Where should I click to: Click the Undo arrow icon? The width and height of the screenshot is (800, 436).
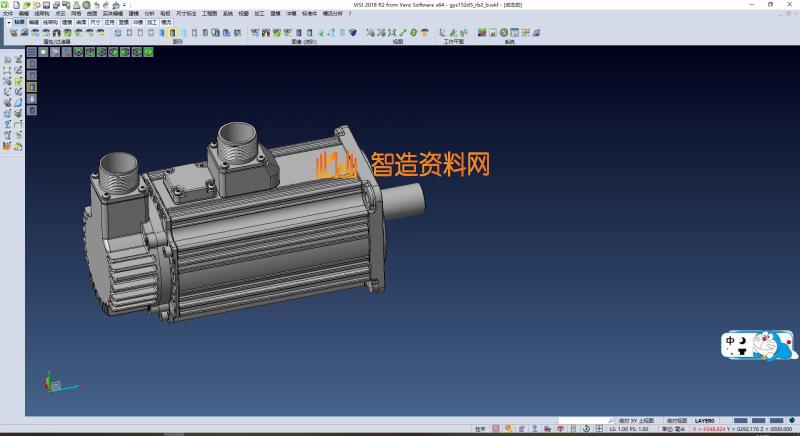(x=96, y=5)
